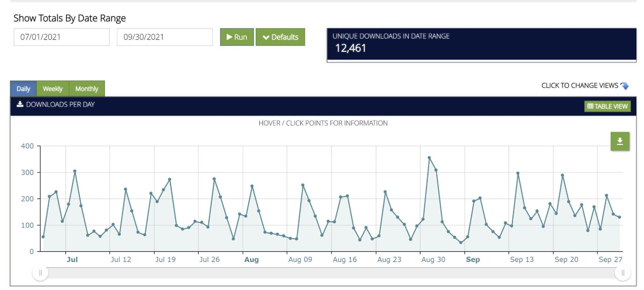This screenshot has width=644, height=290.
Task: Click the blue arrow beside Click To Change Views
Action: click(x=624, y=86)
